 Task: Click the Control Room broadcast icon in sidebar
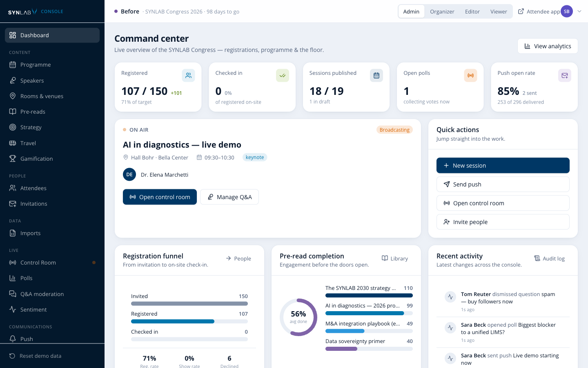[x=13, y=263]
